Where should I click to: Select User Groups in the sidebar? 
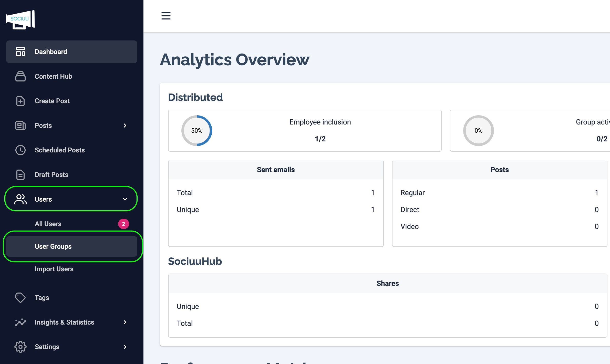53,246
